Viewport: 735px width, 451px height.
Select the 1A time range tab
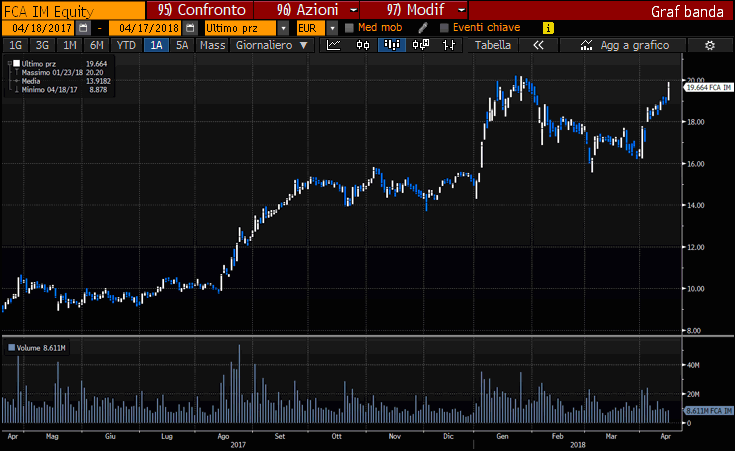tap(156, 45)
